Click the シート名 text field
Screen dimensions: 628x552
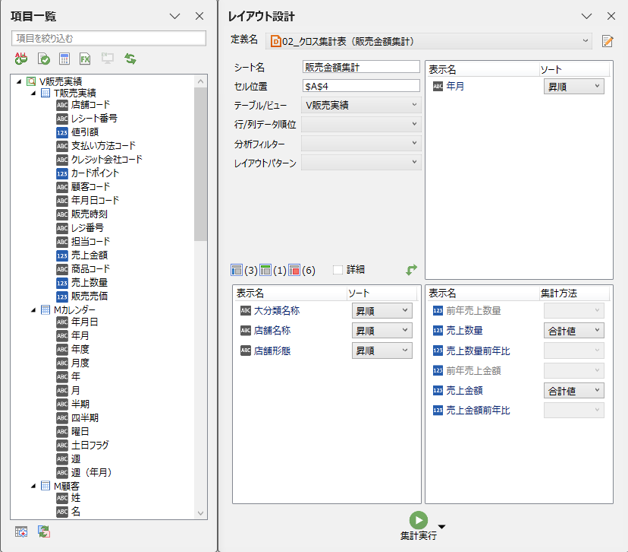click(360, 67)
